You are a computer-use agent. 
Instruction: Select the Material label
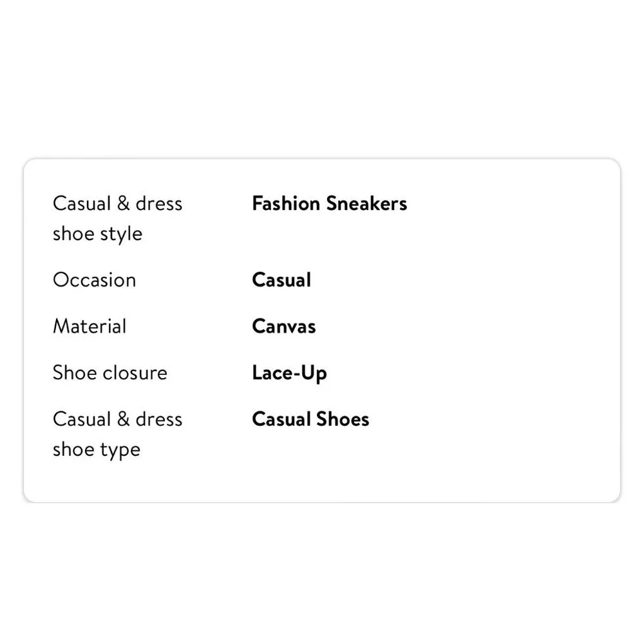pyautogui.click(x=90, y=326)
